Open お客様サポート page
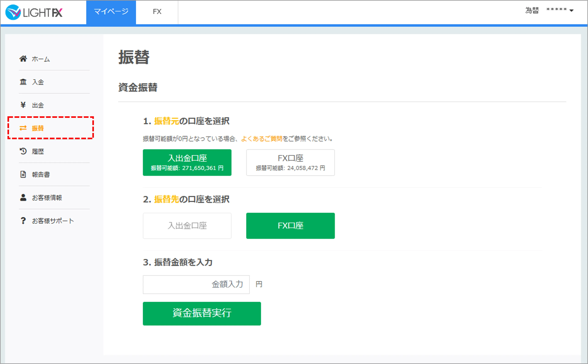The image size is (588, 364). 53,221
